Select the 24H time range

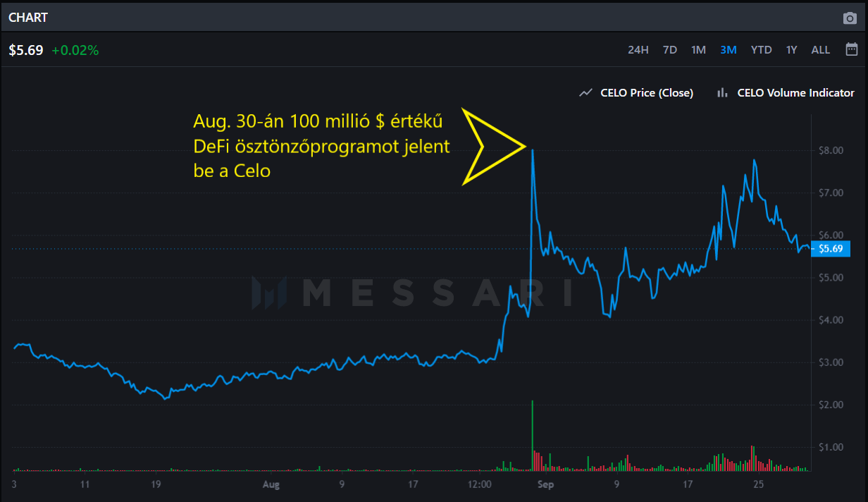click(638, 50)
